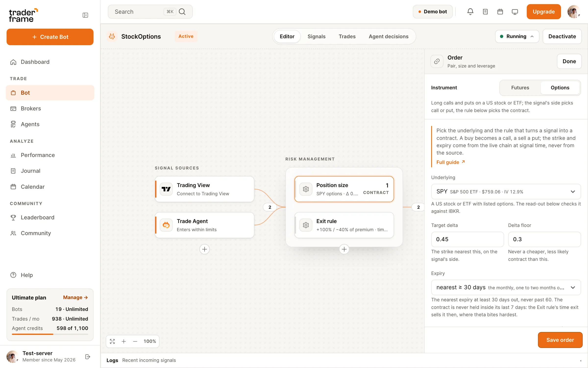Open the Trades tab

(x=347, y=36)
